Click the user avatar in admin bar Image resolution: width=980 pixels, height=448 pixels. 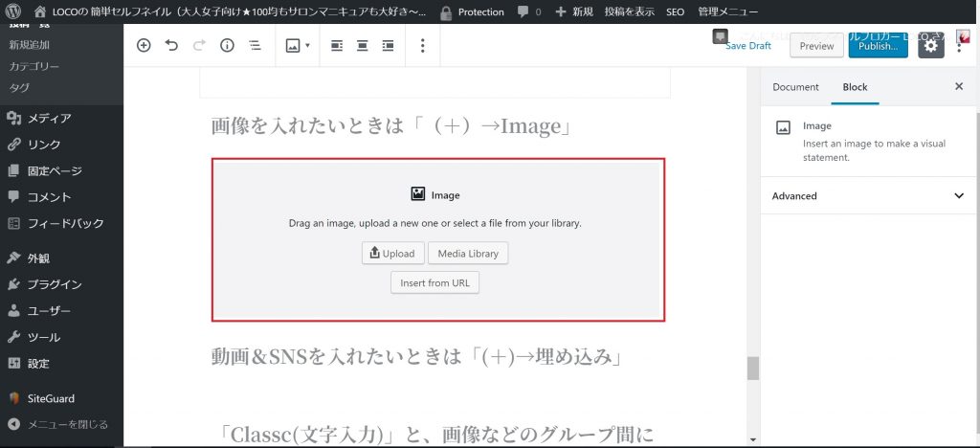click(963, 35)
